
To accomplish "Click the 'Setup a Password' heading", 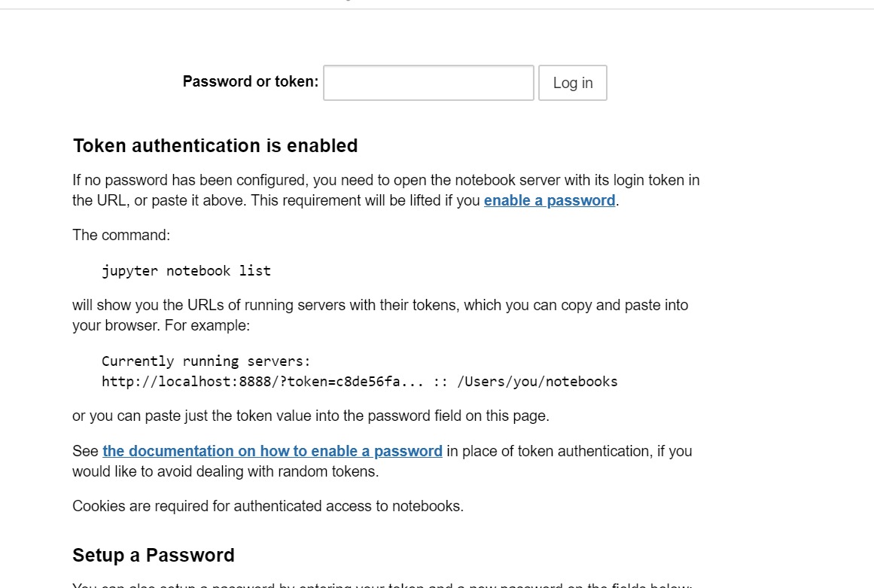I will click(x=154, y=555).
